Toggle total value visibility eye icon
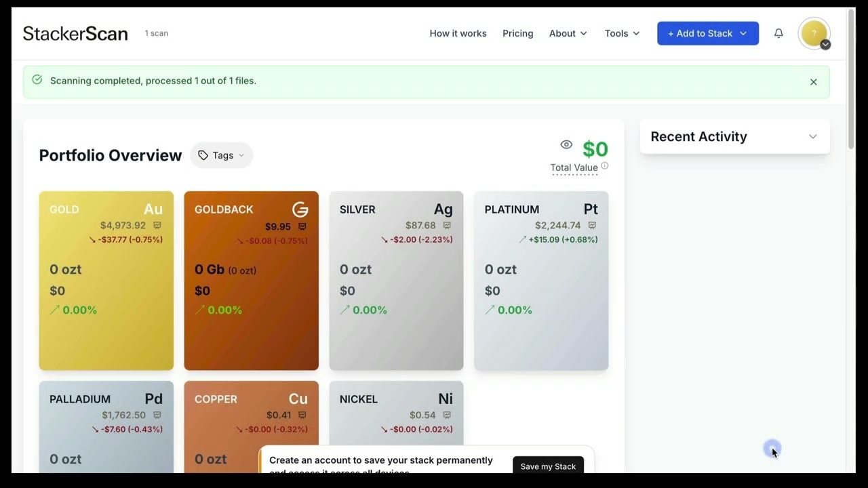Viewport: 868px width, 488px height. (566, 144)
